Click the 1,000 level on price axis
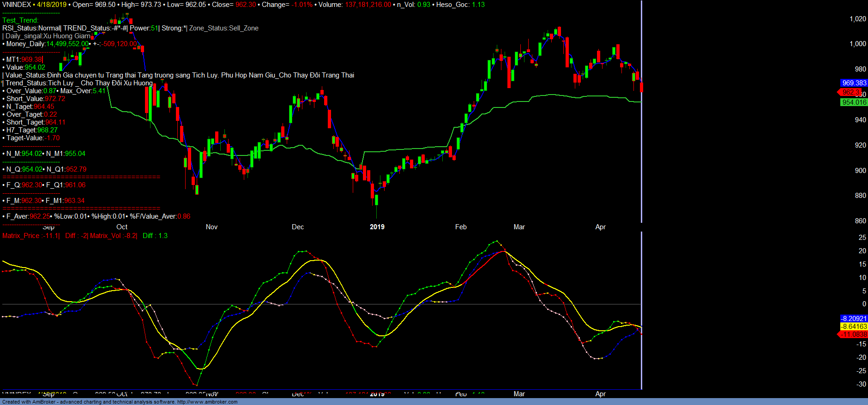The height and width of the screenshot is (405, 868). (858, 44)
